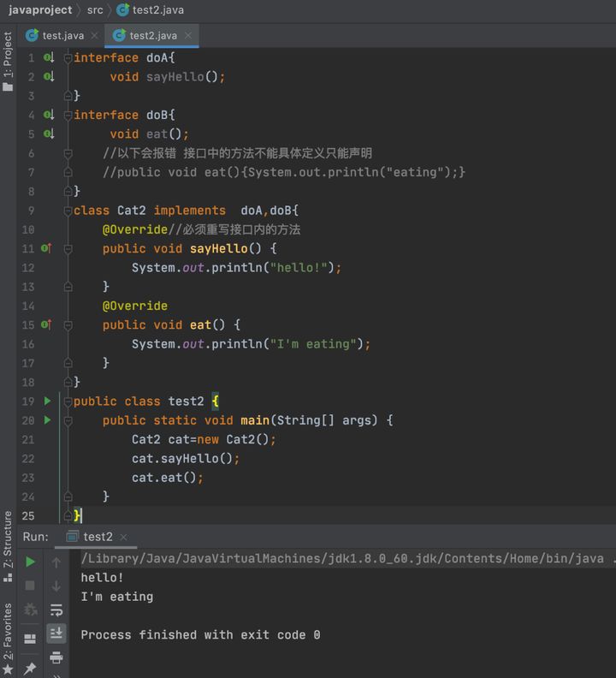Open the Project tool window
The width and height of the screenshot is (616, 678).
pos(8,62)
